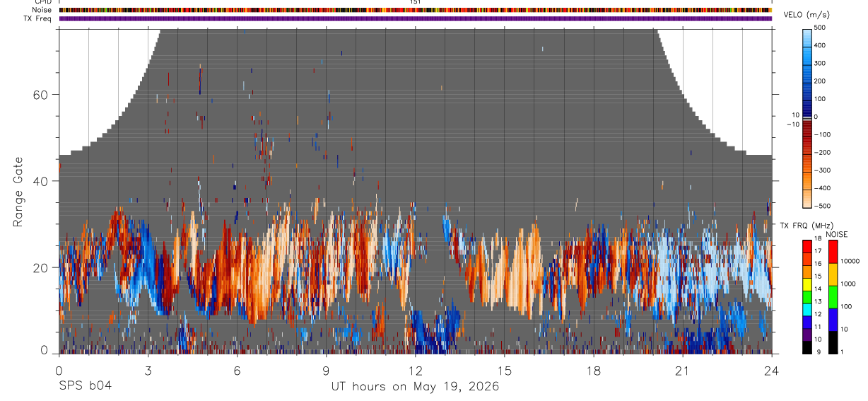Click the SPS b04 radar beam label
This screenshot has width=868, height=401.
(85, 387)
